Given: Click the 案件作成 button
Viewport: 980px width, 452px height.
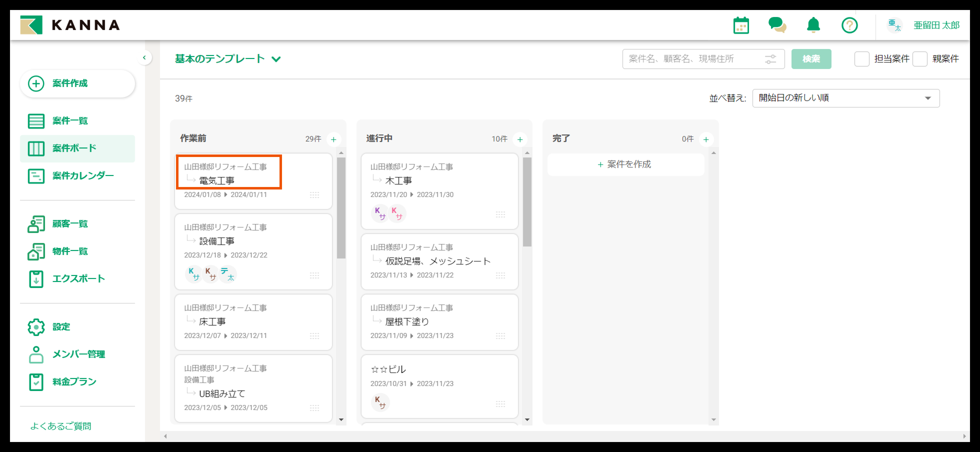Looking at the screenshot, I should [77, 83].
